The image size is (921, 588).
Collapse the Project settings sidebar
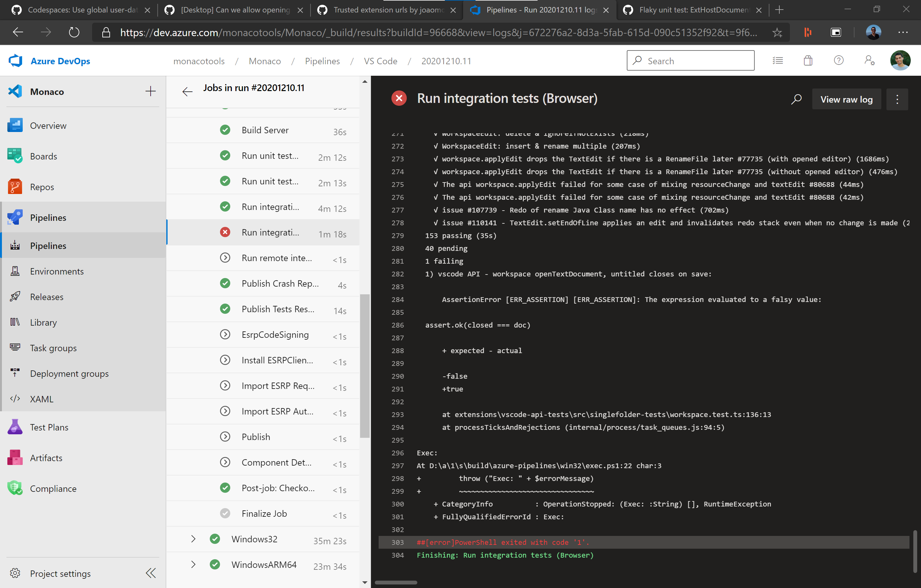click(x=150, y=573)
